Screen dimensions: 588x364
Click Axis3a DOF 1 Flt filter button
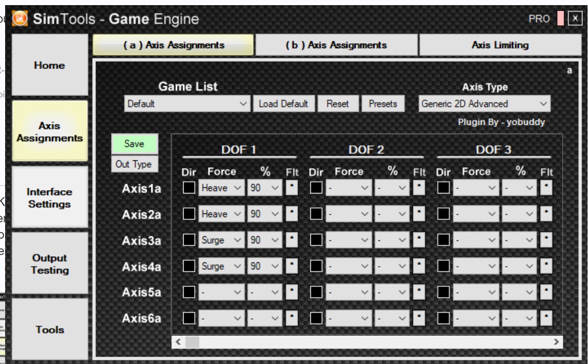292,240
